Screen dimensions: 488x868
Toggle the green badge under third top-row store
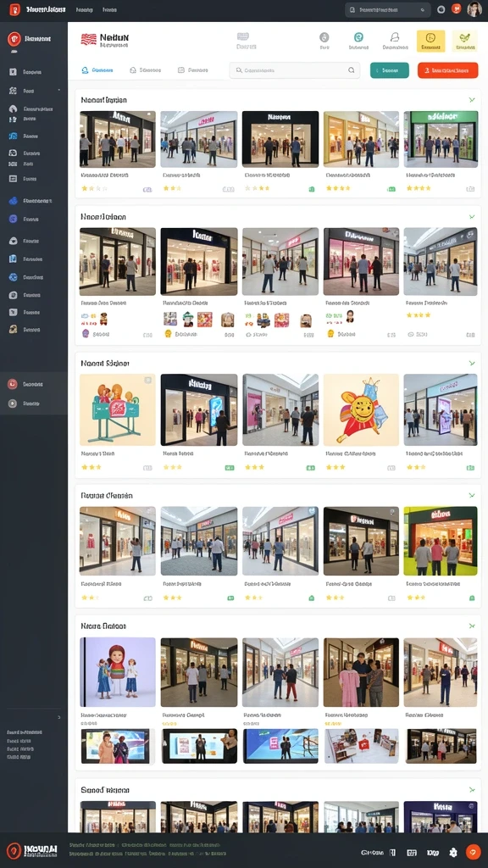click(312, 189)
